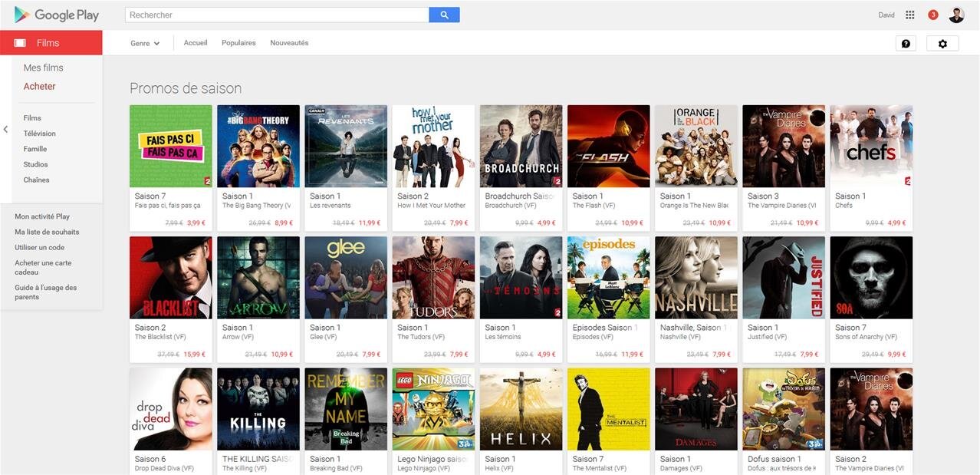Open the settings gear icon
Viewport: 980px width, 475px height.
[x=942, y=44]
